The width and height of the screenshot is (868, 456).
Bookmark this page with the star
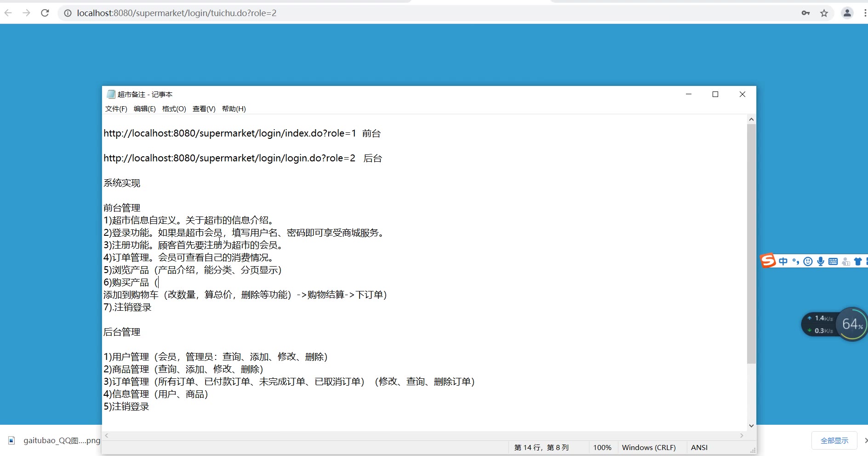click(x=824, y=13)
